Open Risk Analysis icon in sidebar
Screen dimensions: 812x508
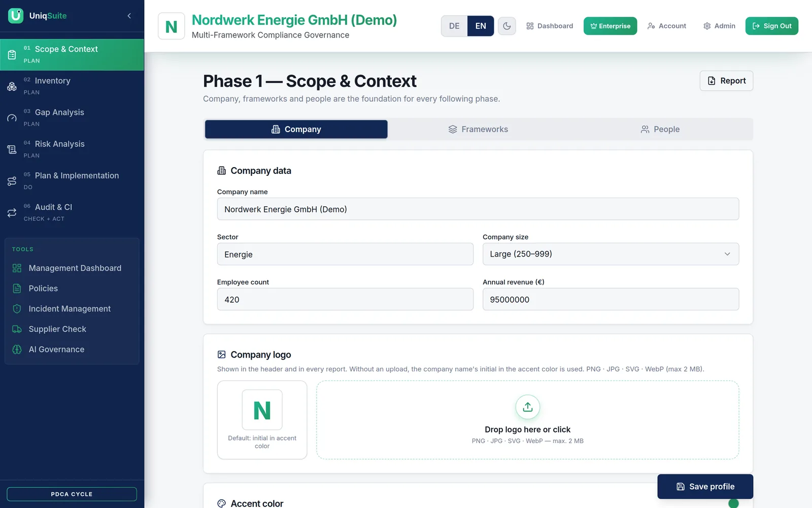click(x=12, y=149)
